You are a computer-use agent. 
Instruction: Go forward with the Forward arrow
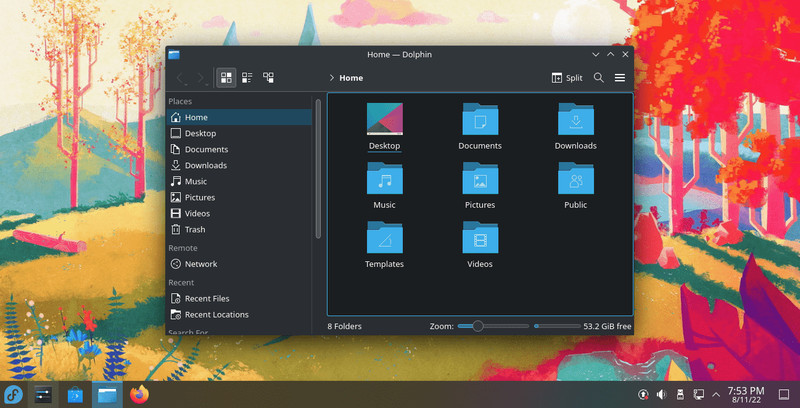coord(202,78)
